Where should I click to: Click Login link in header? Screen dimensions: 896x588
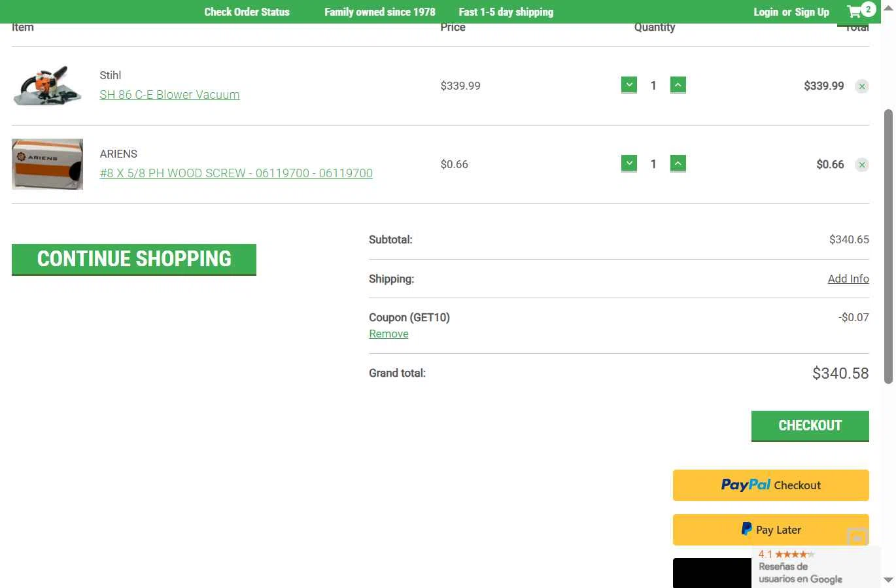pyautogui.click(x=765, y=12)
